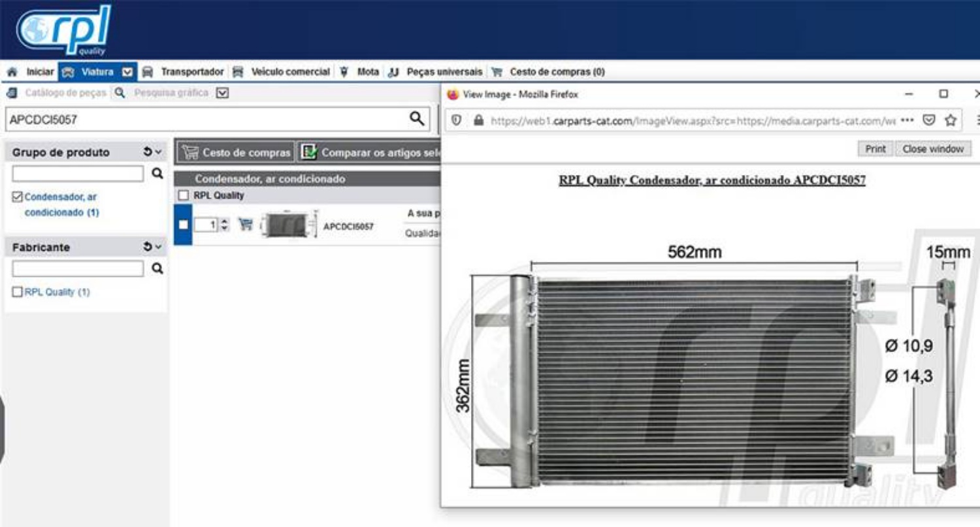Maximize the View Image Firefox window
This screenshot has width=980, height=527.
[943, 94]
